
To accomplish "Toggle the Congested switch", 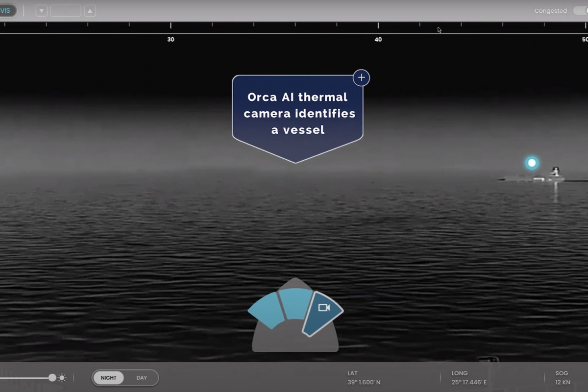I will point(581,11).
